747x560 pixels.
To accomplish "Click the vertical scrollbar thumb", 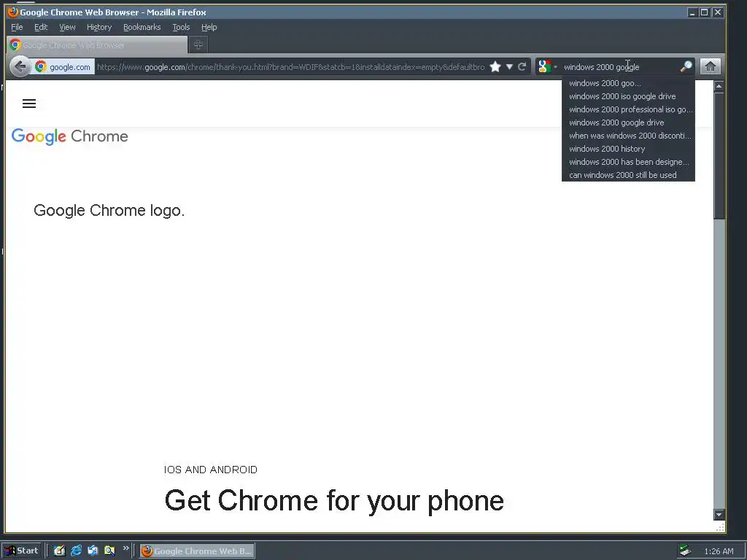I will click(719, 156).
